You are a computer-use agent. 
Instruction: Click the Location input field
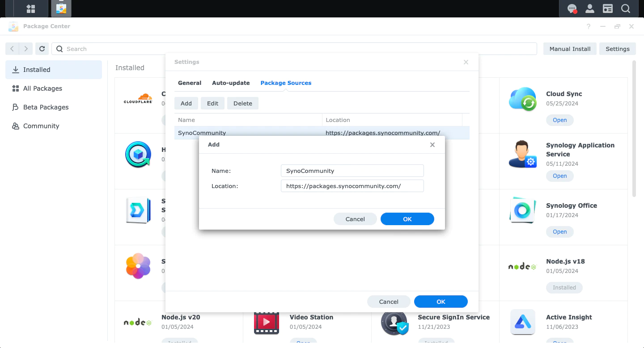(x=352, y=186)
